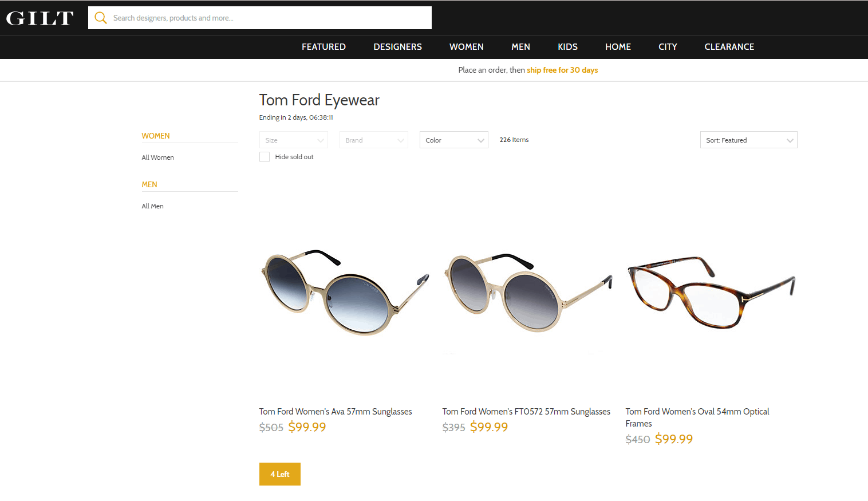Click the 226 Items count text
The height and width of the screenshot is (501, 868).
[x=514, y=140]
